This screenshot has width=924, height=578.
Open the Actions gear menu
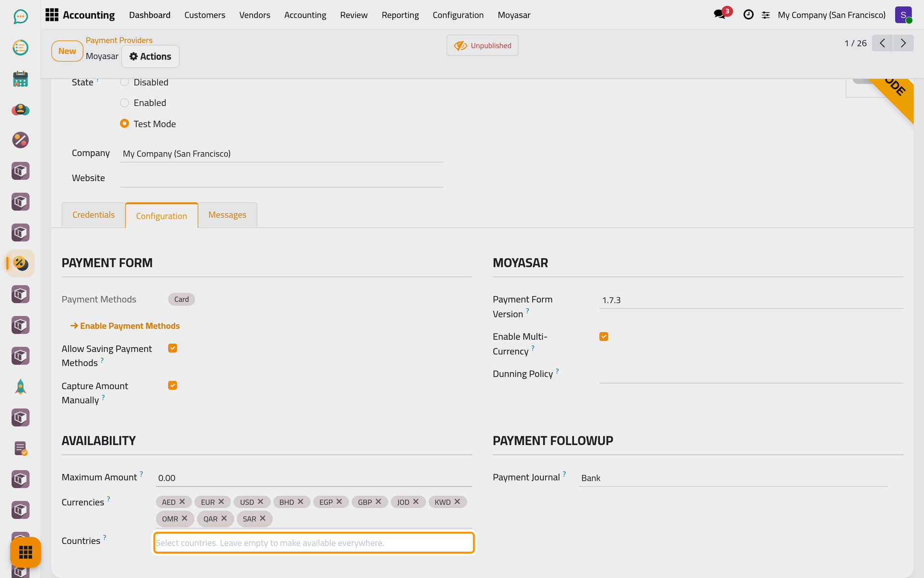pyautogui.click(x=150, y=56)
